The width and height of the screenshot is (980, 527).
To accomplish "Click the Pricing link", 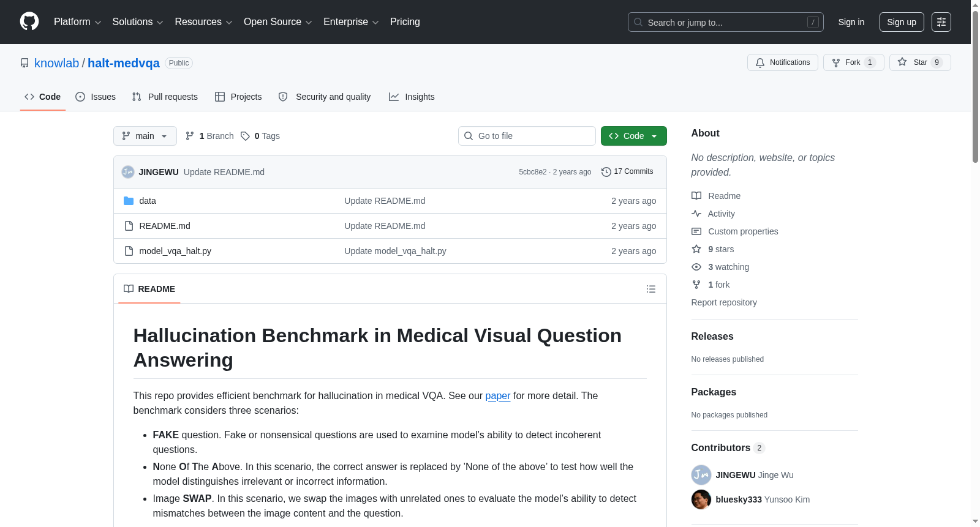I will [405, 22].
